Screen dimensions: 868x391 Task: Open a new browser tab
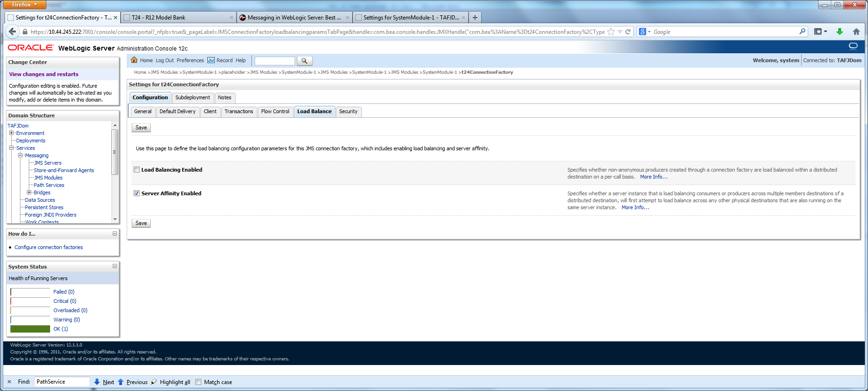click(x=475, y=18)
